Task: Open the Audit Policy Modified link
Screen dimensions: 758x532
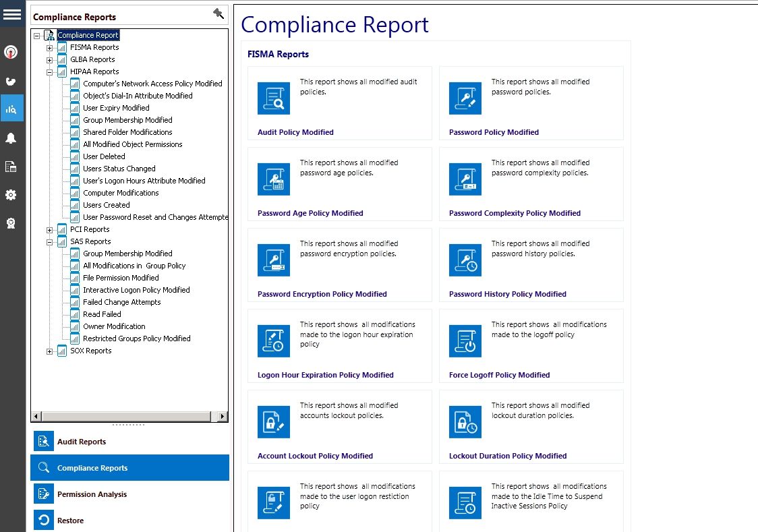Action: click(295, 132)
